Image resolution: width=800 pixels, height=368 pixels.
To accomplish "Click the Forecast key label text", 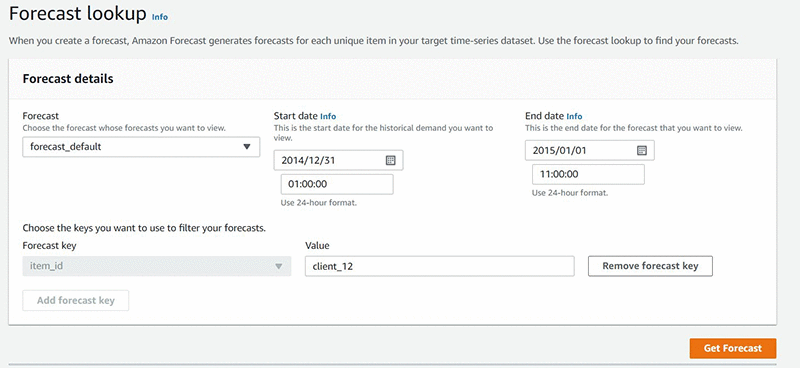I will (x=49, y=246).
